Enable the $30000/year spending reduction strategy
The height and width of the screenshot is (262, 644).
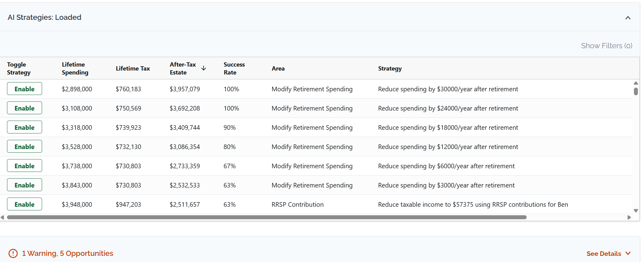coord(24,89)
